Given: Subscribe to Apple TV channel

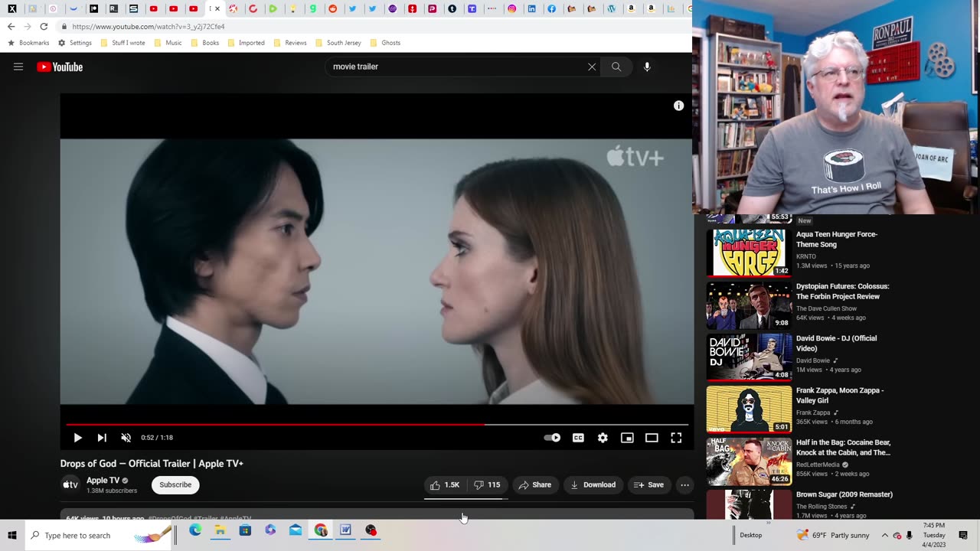Looking at the screenshot, I should (x=175, y=484).
